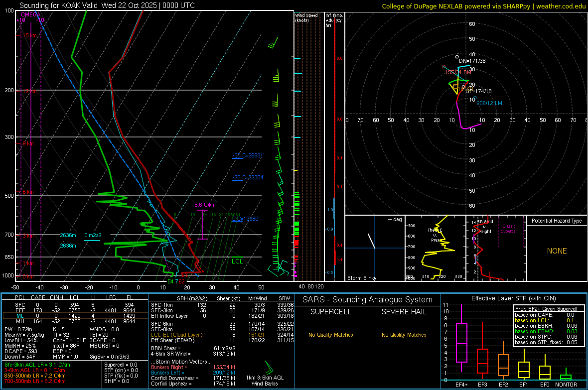Click the 'Storm Slinky' inset label
Viewport: 588px width, 390px height.
(x=361, y=278)
